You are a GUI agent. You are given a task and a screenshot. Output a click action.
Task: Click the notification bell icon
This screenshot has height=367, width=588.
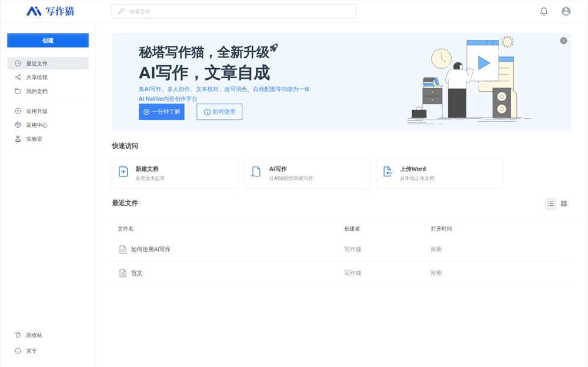544,11
